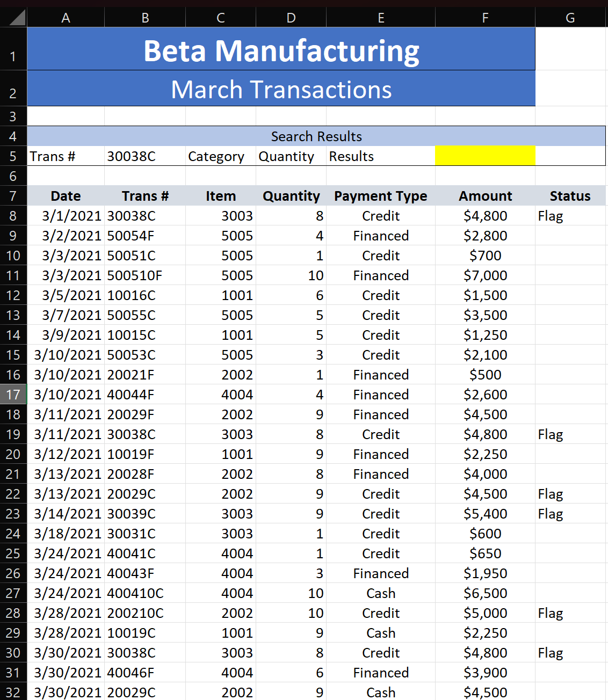Select transaction cell 10019C
The width and height of the screenshot is (608, 700).
145,633
